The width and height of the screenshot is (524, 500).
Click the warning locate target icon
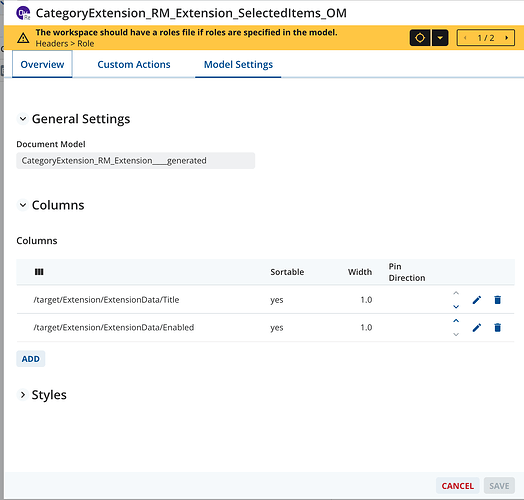point(420,38)
